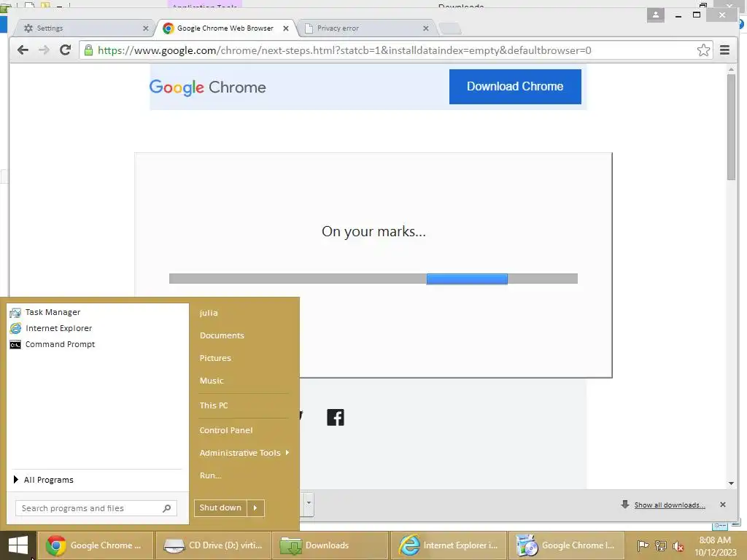Select the Google Chrome Web Browser tab

[226, 28]
